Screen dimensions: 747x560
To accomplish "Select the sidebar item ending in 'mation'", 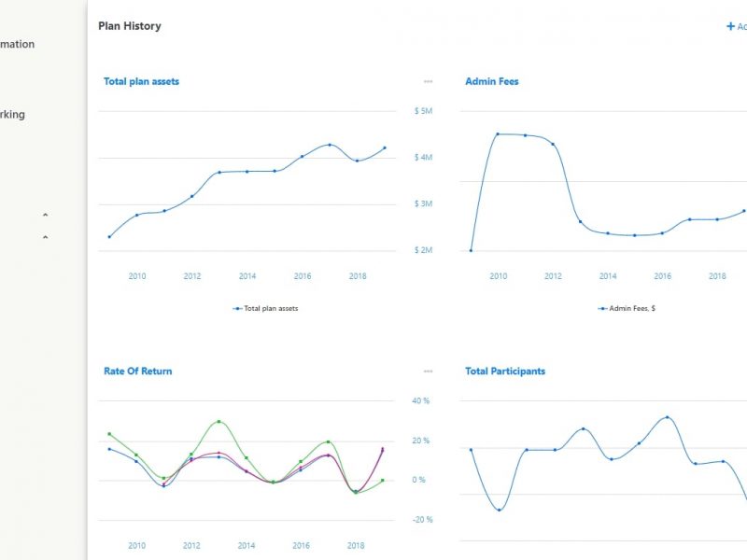I will tap(17, 44).
